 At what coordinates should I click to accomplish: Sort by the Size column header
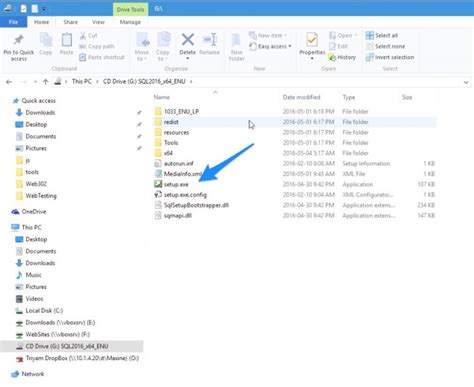[407, 97]
